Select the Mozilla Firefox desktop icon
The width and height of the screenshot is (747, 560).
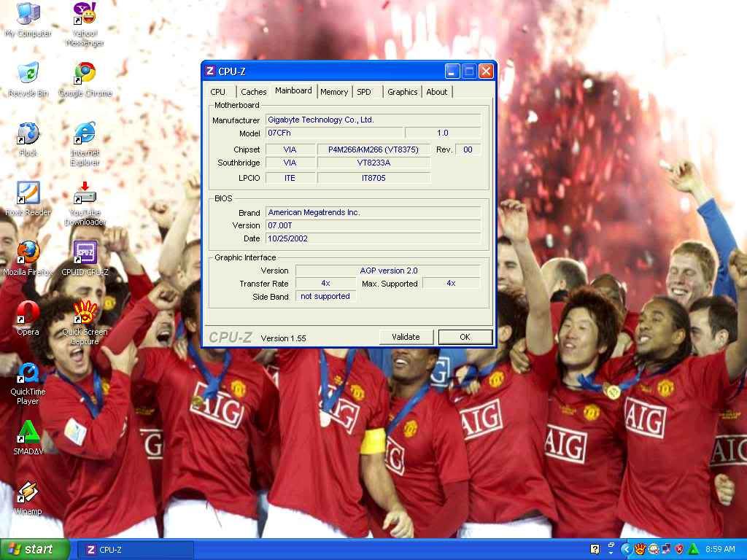[x=28, y=259]
